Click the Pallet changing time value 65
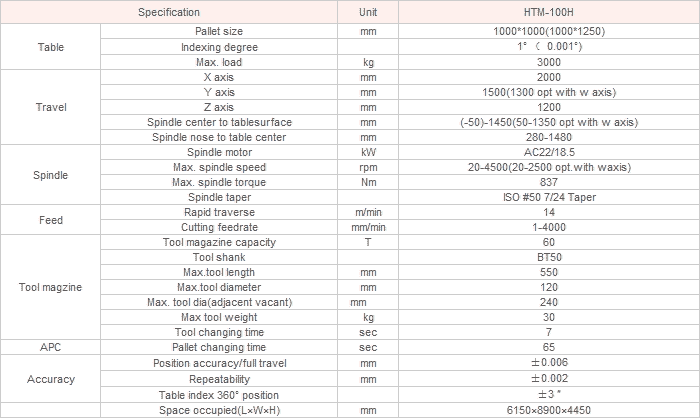The height and width of the screenshot is (418, 700). [x=549, y=347]
